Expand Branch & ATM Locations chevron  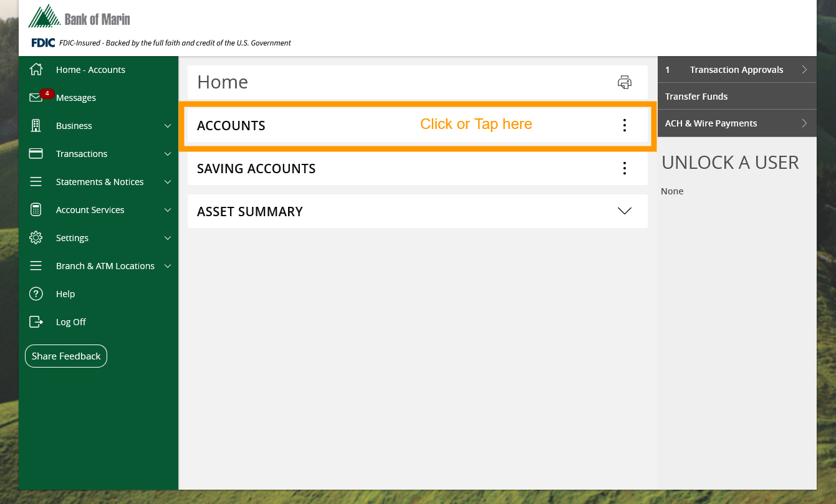click(x=167, y=266)
